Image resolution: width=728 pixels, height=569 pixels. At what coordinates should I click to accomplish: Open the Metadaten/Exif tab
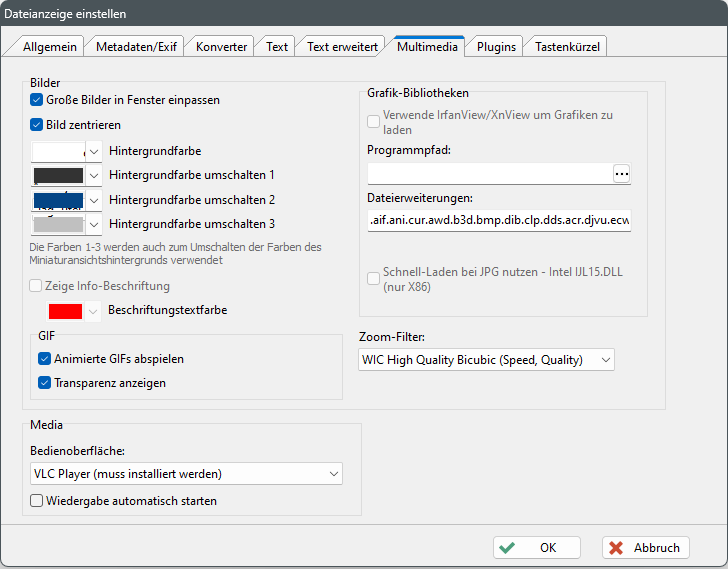pyautogui.click(x=136, y=47)
